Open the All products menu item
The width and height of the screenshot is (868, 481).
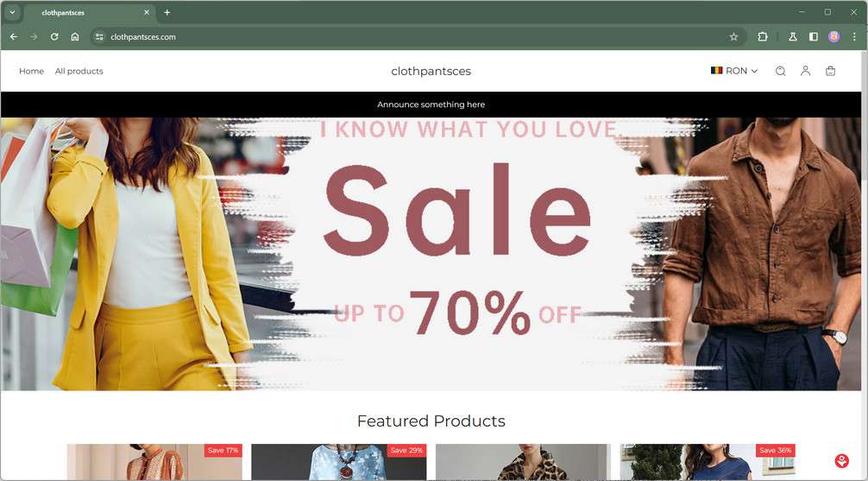click(x=79, y=71)
